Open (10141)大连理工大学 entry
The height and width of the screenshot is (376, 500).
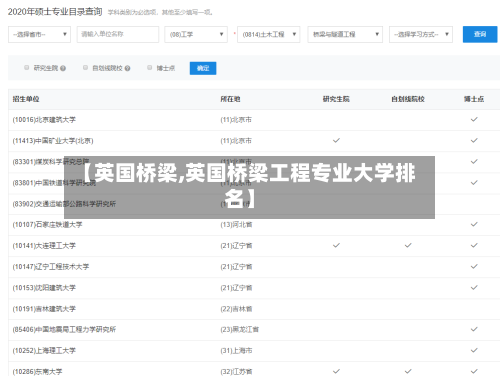44,246
